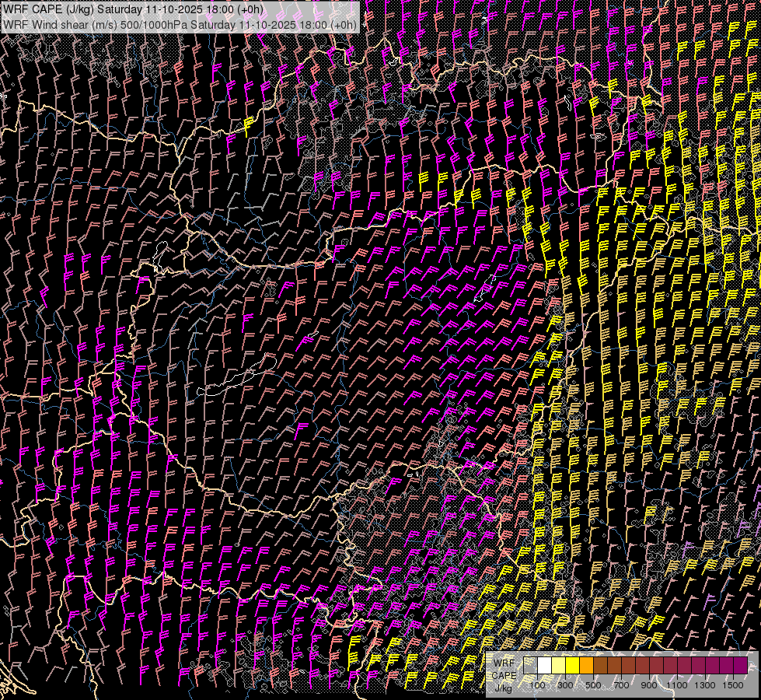Click the elongated white lake outline on the map
The width and height of the screenshot is (761, 700).
234,382
